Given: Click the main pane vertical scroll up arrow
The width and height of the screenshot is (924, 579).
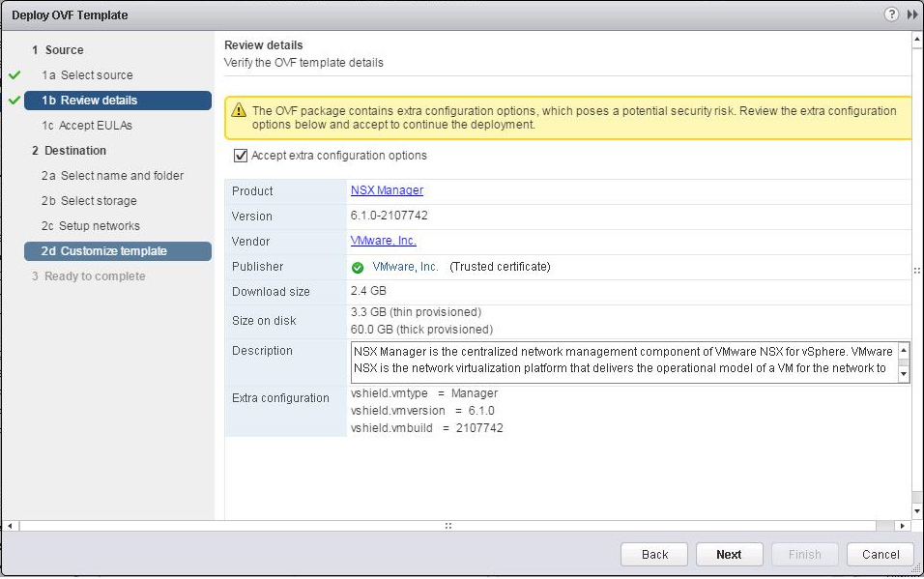Looking at the screenshot, I should [x=917, y=40].
